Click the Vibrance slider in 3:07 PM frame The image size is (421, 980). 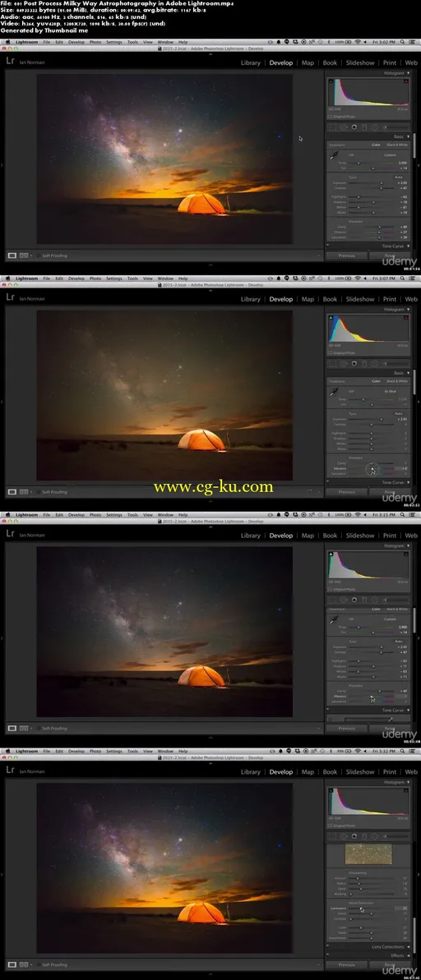pyautogui.click(x=369, y=468)
